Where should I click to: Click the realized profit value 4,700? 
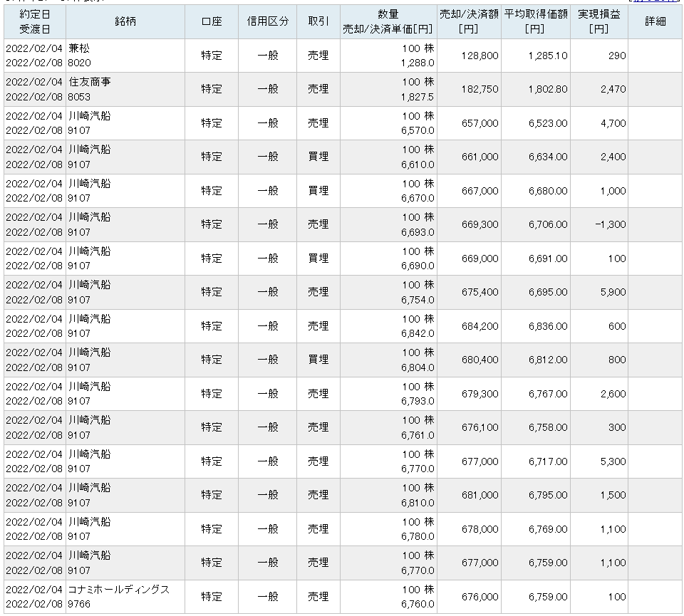(613, 123)
